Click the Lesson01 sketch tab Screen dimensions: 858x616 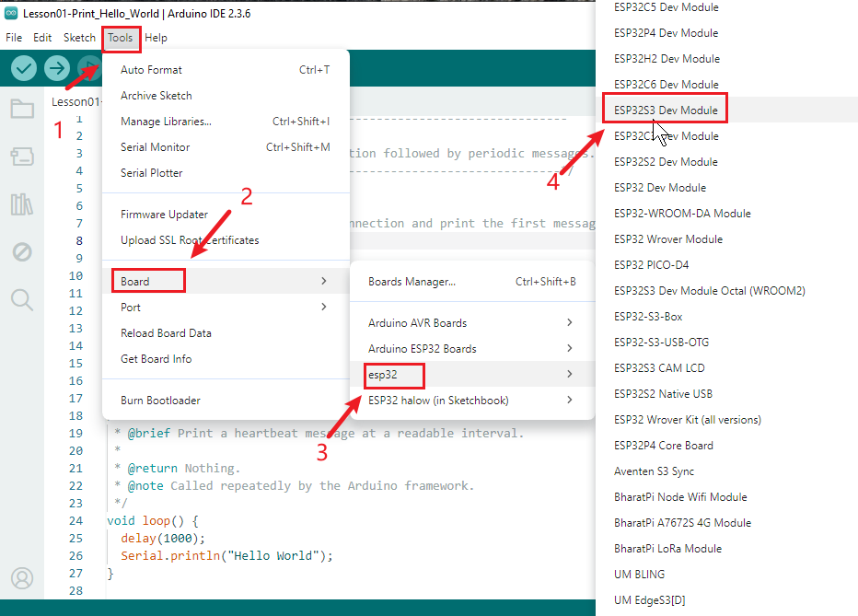75,101
